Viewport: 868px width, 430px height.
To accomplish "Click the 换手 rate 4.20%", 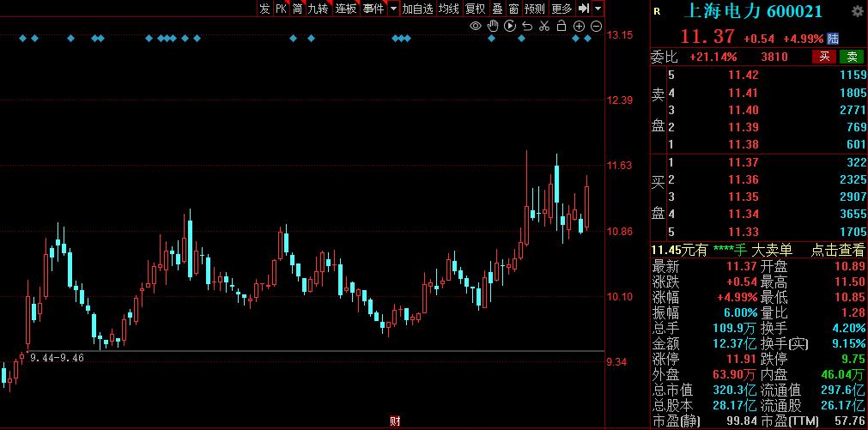I will pos(848,328).
